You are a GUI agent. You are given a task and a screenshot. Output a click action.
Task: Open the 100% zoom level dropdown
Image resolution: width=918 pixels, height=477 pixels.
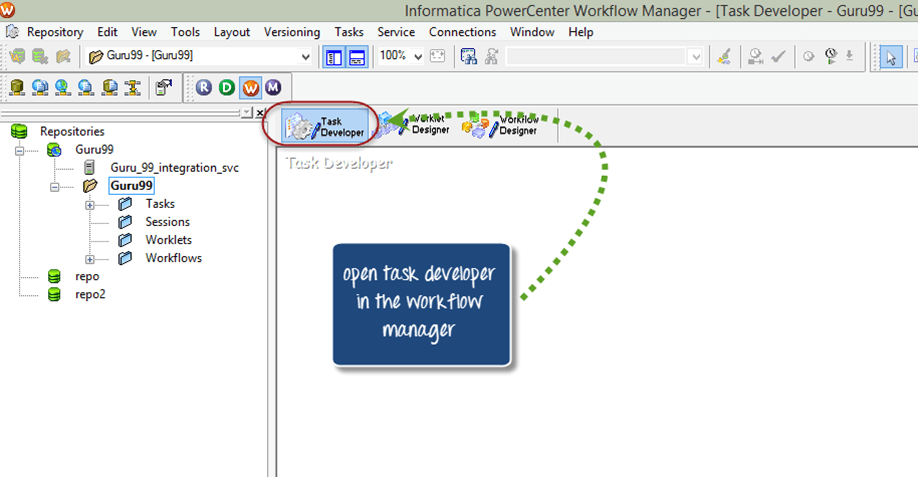417,56
